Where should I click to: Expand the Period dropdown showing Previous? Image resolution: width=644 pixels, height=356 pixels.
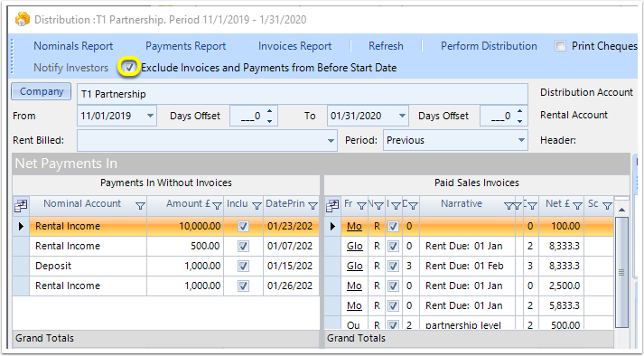coord(521,140)
